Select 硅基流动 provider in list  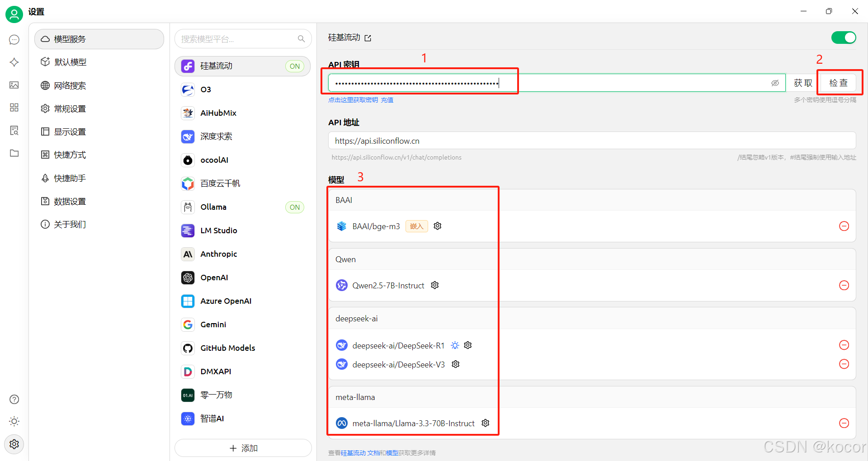[243, 66]
